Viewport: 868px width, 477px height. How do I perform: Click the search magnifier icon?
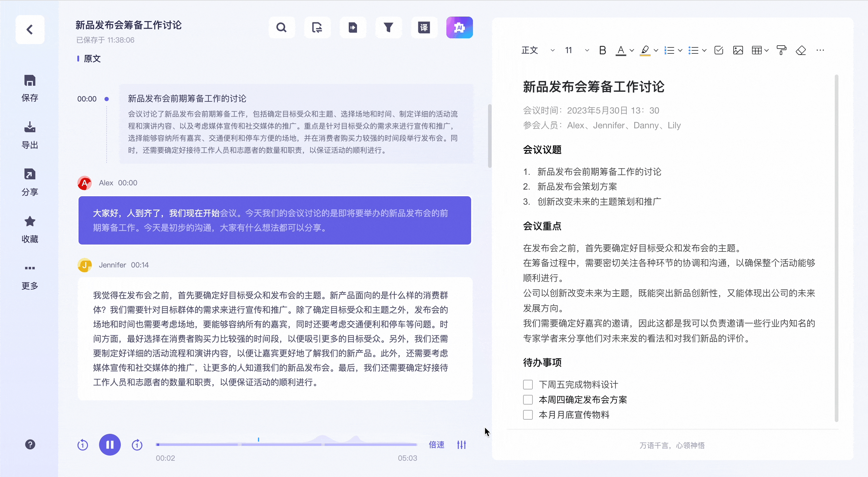[x=281, y=27]
